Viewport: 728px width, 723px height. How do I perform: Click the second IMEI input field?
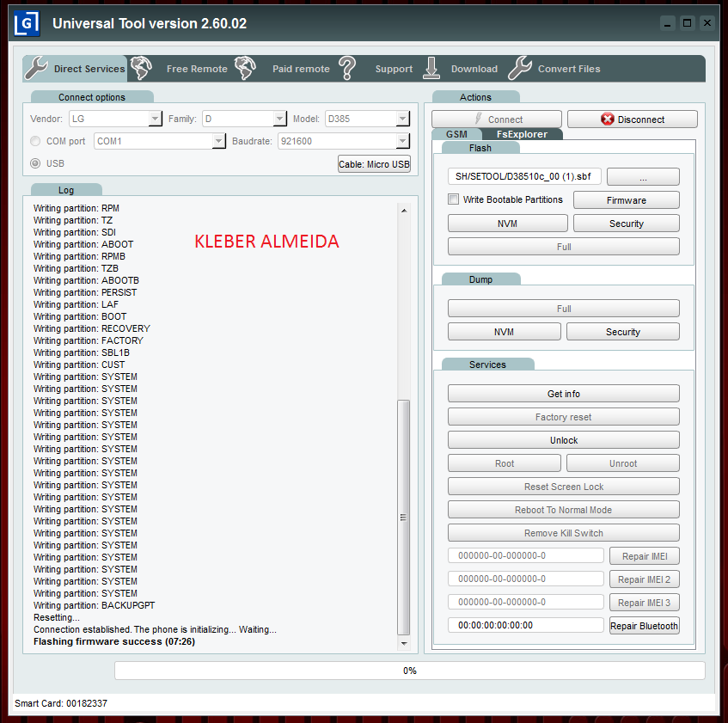pos(525,579)
